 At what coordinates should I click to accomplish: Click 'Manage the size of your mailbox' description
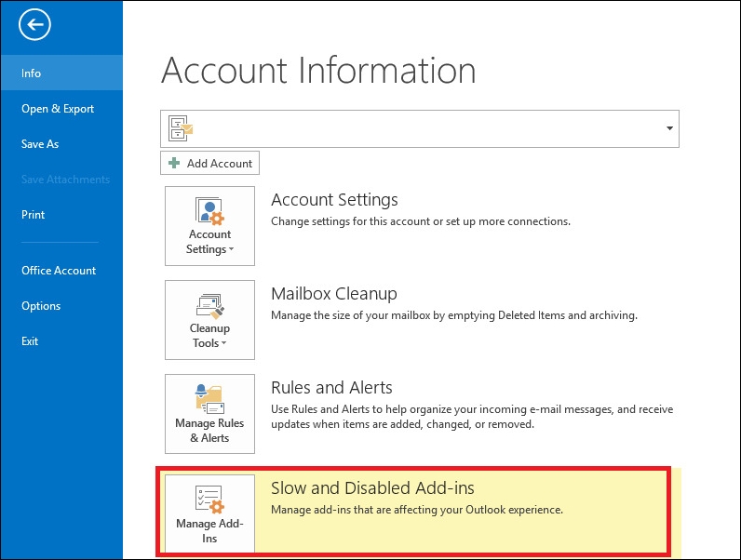click(x=454, y=315)
